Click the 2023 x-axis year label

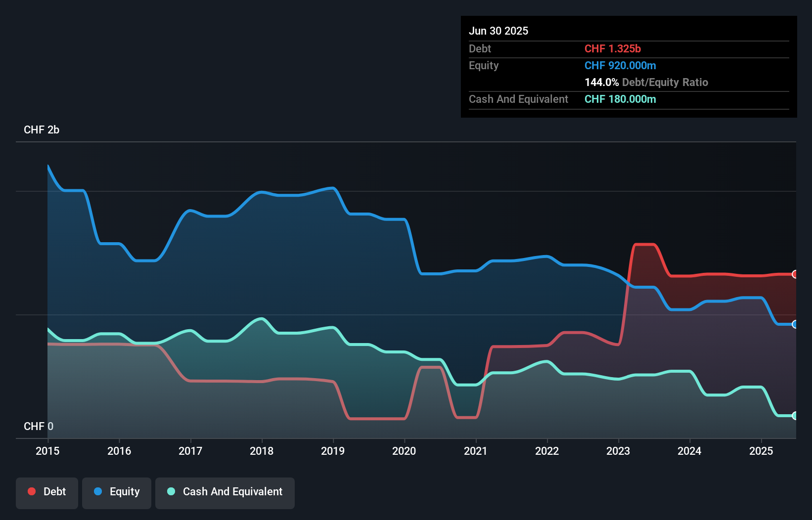point(618,451)
